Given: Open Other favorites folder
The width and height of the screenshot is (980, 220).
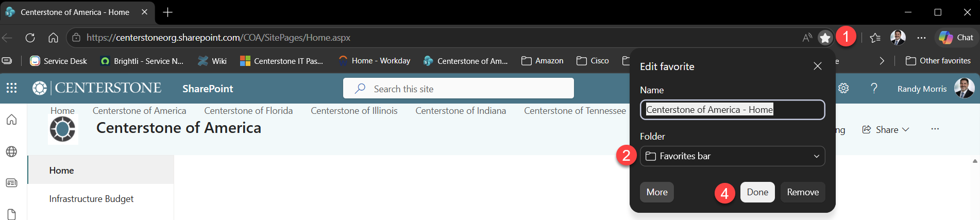Looking at the screenshot, I should (x=938, y=61).
